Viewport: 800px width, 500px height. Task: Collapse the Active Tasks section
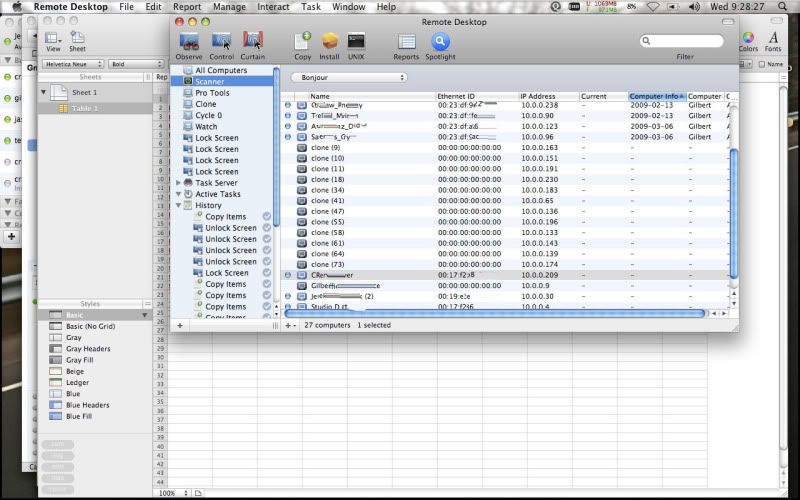tap(179, 194)
